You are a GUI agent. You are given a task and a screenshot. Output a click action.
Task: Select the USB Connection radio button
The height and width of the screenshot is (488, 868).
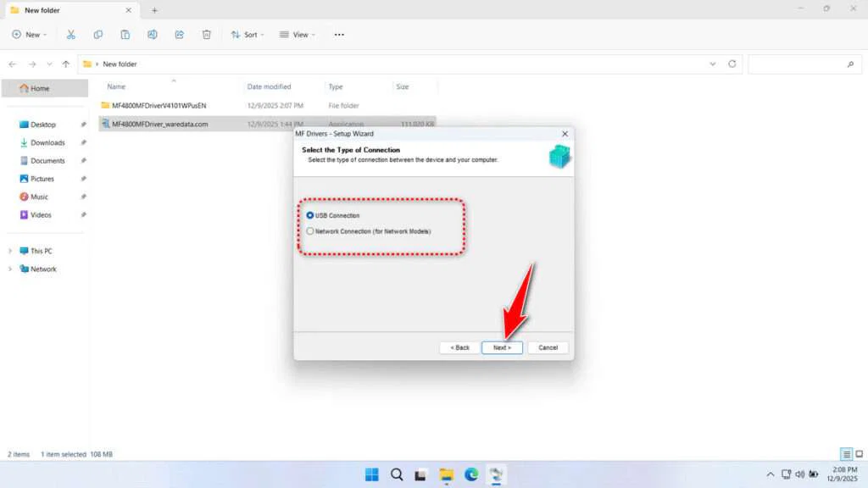click(310, 215)
